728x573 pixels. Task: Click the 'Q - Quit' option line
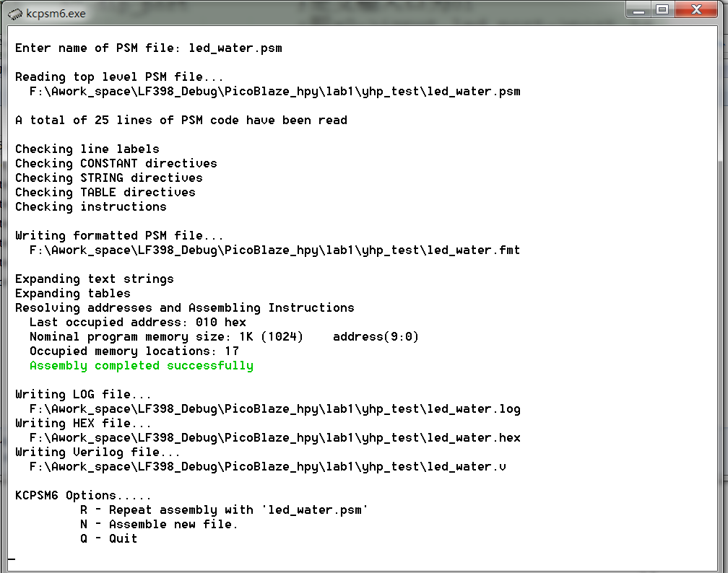[x=108, y=538]
